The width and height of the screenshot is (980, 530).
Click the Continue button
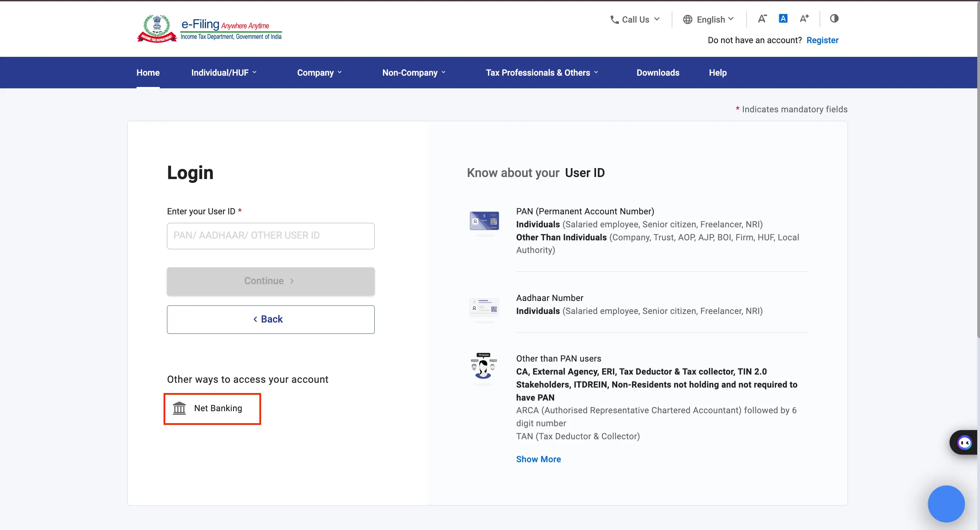[x=270, y=281]
